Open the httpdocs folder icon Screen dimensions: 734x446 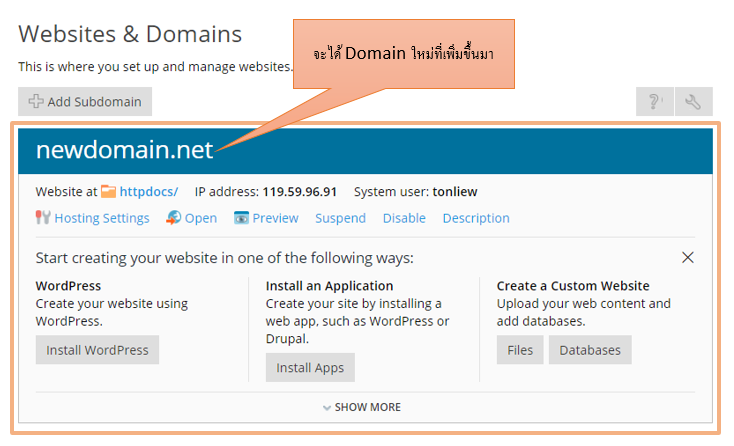click(109, 191)
